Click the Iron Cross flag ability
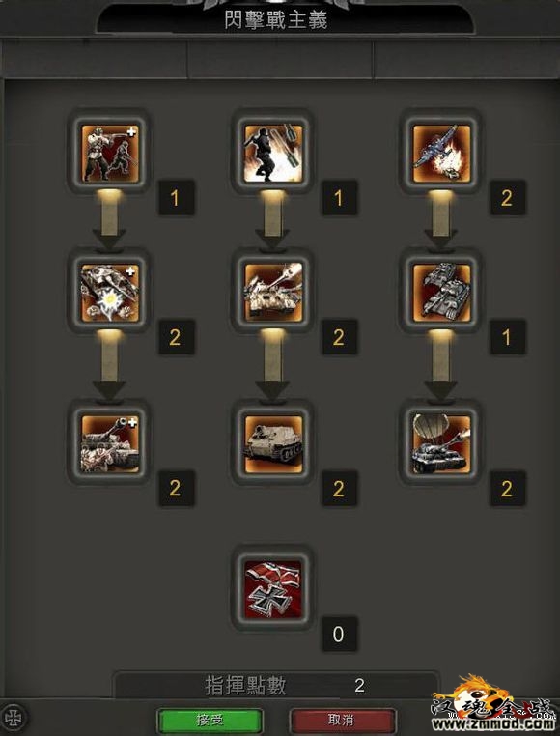Viewport: 560px width, 736px height. pyautogui.click(x=272, y=589)
